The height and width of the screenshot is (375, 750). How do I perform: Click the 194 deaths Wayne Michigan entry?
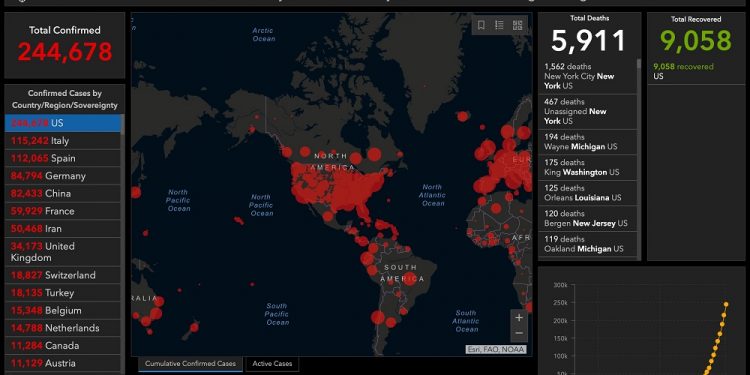588,142
